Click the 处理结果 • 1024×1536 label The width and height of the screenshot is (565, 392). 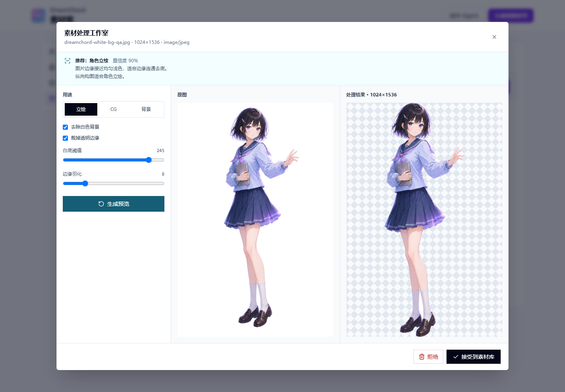(372, 95)
